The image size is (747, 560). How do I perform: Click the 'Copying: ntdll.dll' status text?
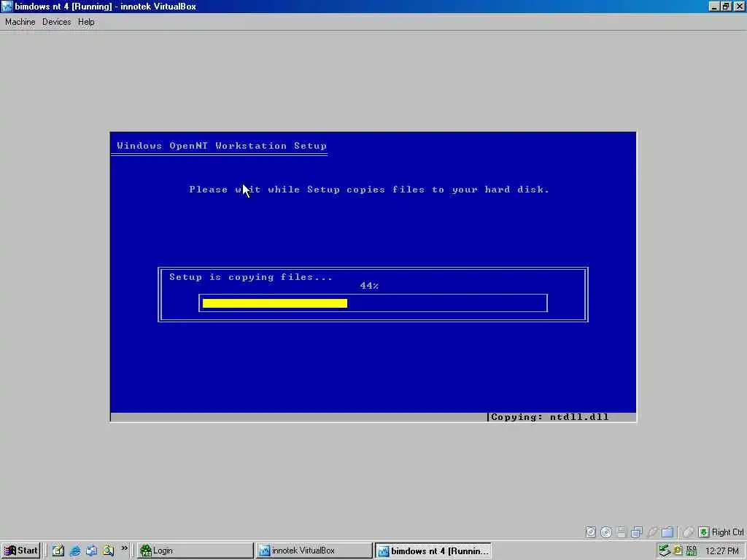550,417
